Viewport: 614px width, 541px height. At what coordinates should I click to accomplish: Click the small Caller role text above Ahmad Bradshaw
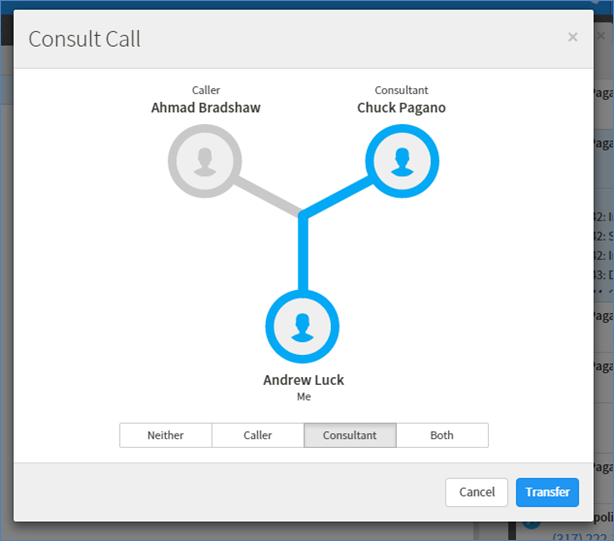205,90
